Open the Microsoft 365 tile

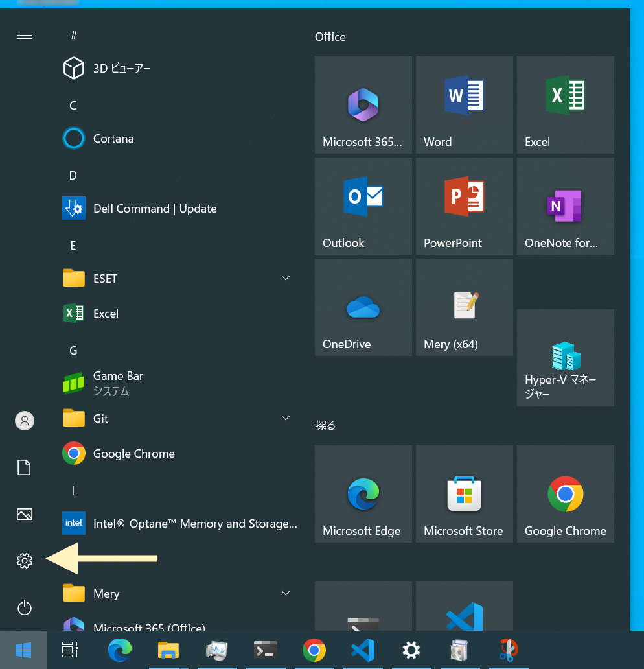[363, 105]
